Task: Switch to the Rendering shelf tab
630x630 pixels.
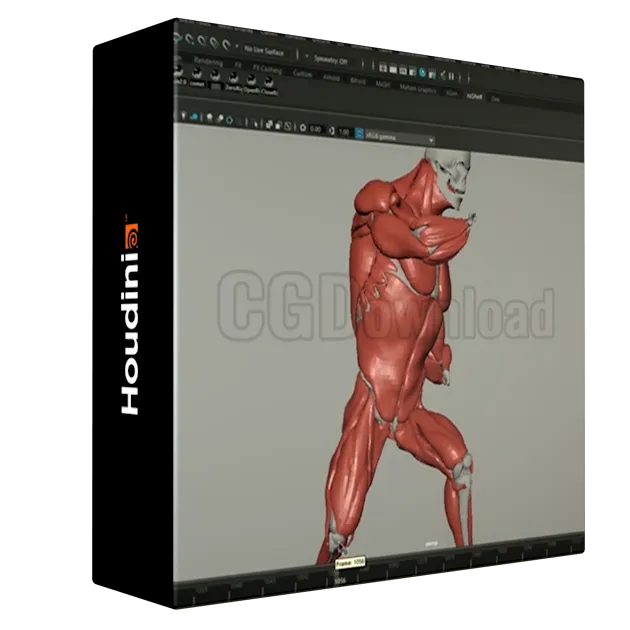Action: tap(208, 62)
